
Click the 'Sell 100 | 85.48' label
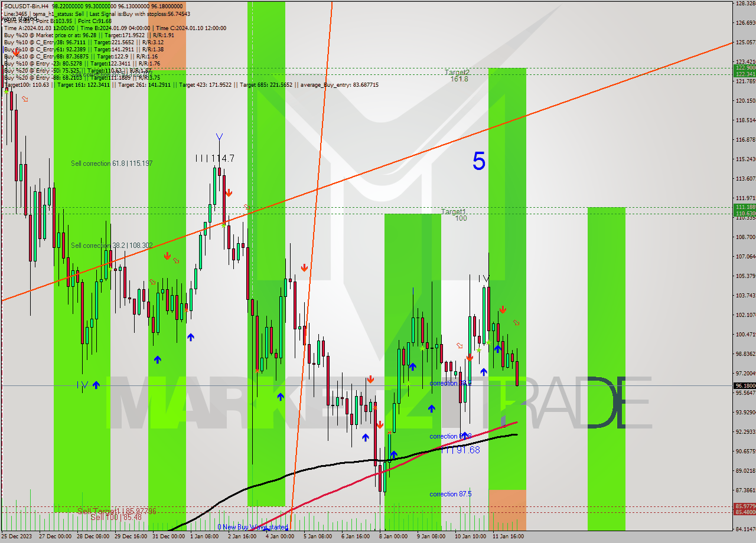coord(116,517)
